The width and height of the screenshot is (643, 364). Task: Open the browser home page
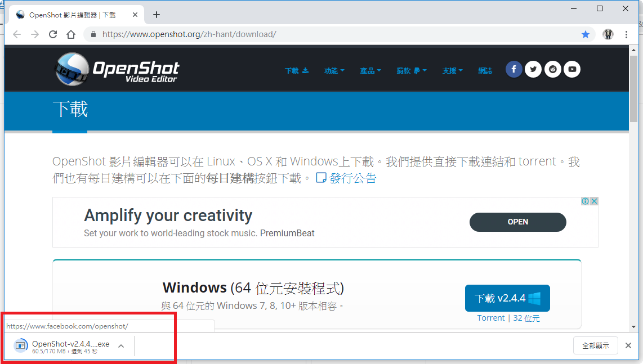point(71,34)
